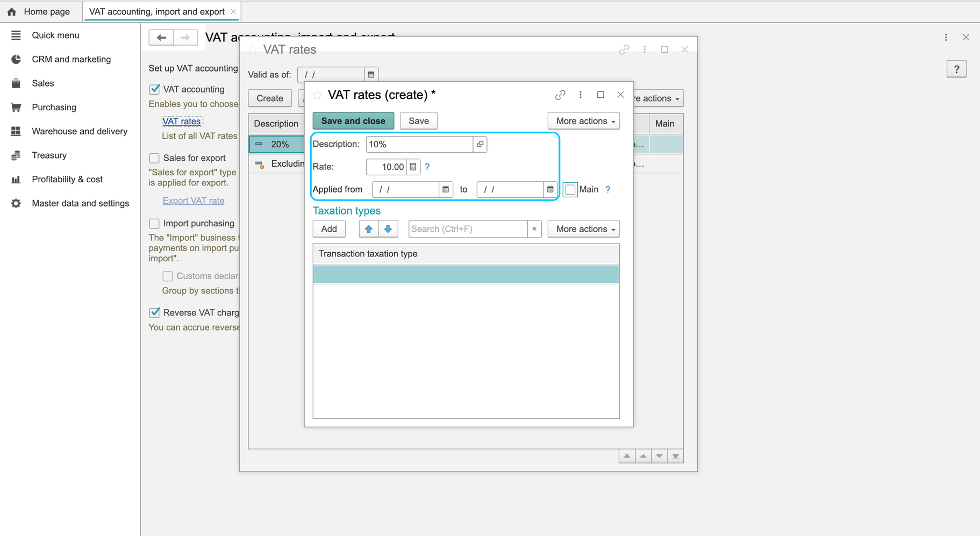Move taxation type row down with blue arrow
Screen dimensions: 980x536
click(388, 229)
